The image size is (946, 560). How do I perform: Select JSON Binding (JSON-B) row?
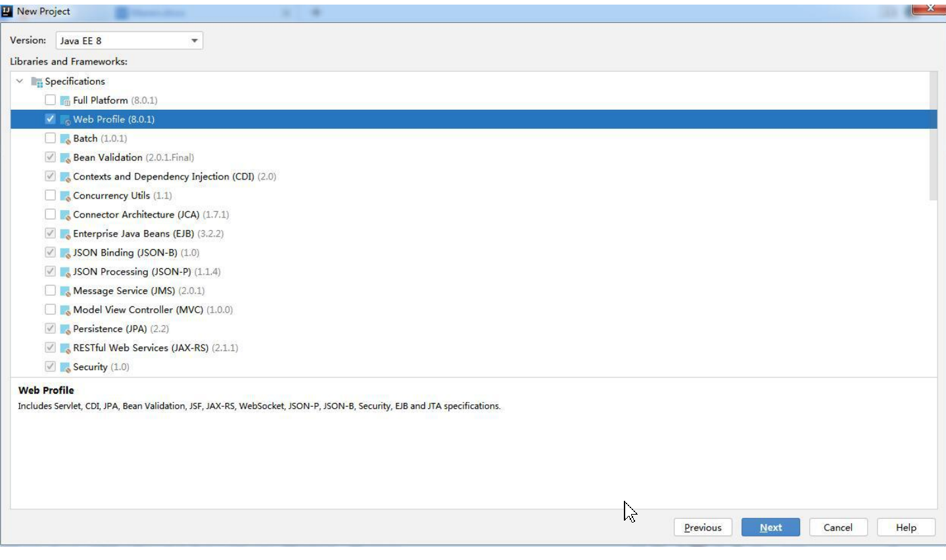[469, 253]
